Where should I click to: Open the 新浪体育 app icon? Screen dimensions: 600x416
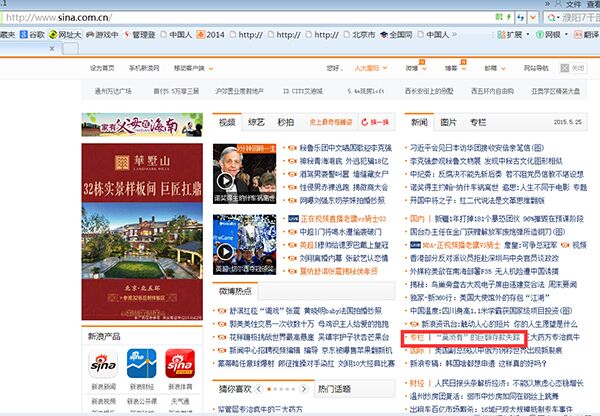(180, 364)
